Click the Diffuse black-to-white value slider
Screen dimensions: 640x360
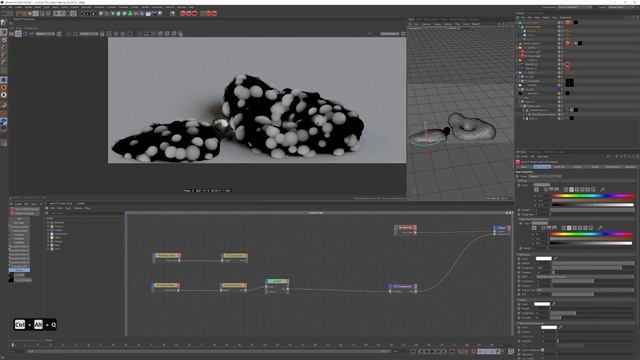tap(593, 205)
